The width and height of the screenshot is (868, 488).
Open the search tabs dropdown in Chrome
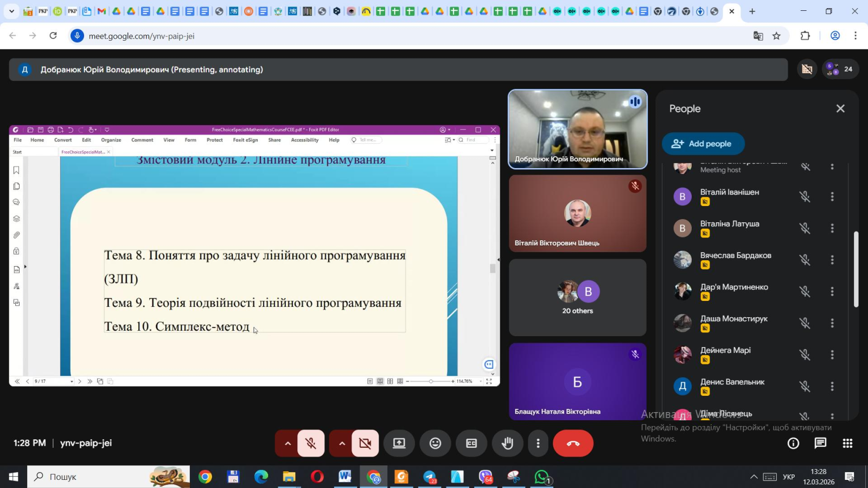click(x=11, y=11)
